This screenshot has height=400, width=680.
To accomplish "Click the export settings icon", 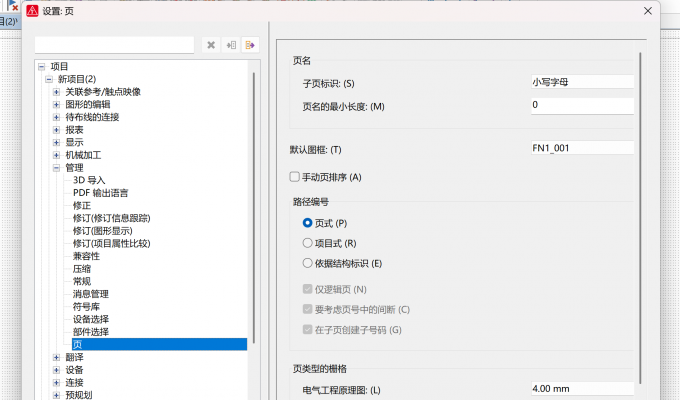I will (250, 45).
